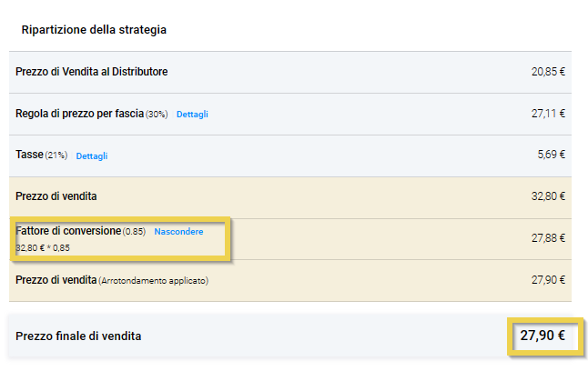The width and height of the screenshot is (588, 371).
Task: Click Nascondere to hide conversion factor details
Action: click(178, 232)
